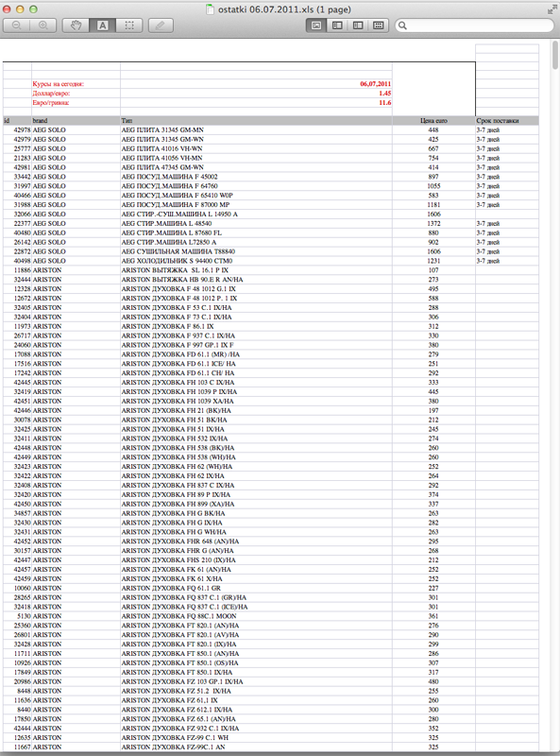
Task: Click the document proxy icon in the title
Action: [210, 9]
